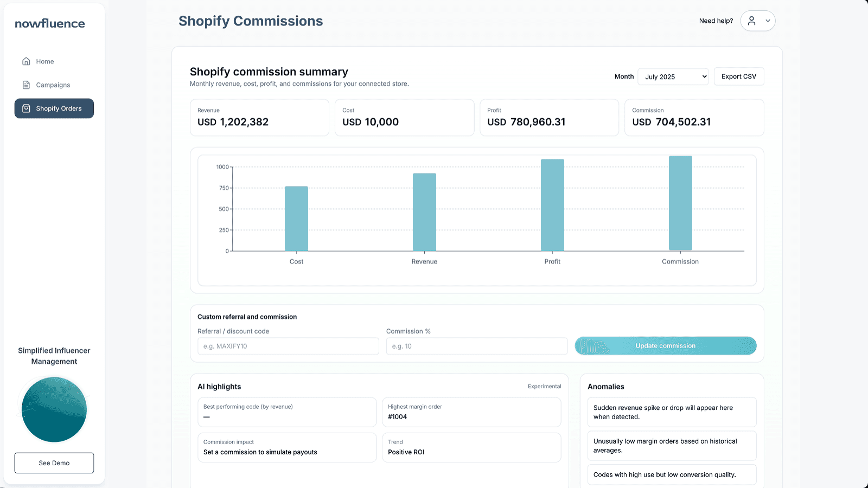Click the Home house icon in sidebar
The width and height of the screenshot is (868, 488).
[x=26, y=61]
